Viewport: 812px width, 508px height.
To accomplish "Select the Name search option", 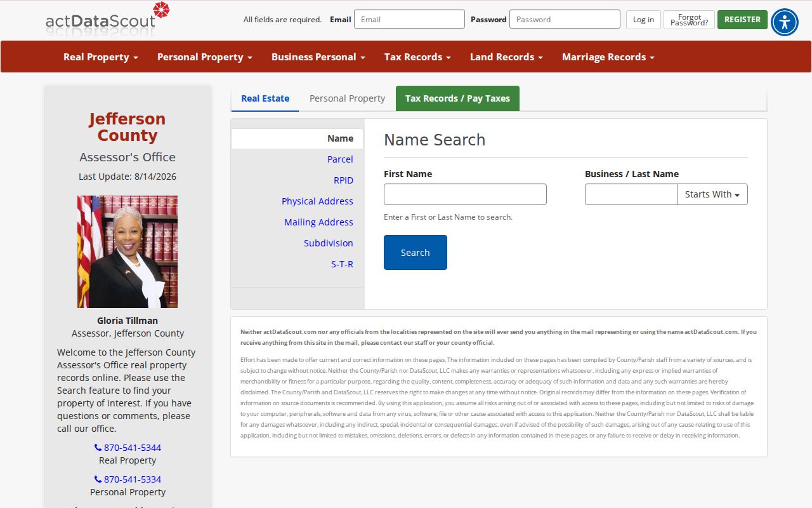I will pyautogui.click(x=297, y=138).
